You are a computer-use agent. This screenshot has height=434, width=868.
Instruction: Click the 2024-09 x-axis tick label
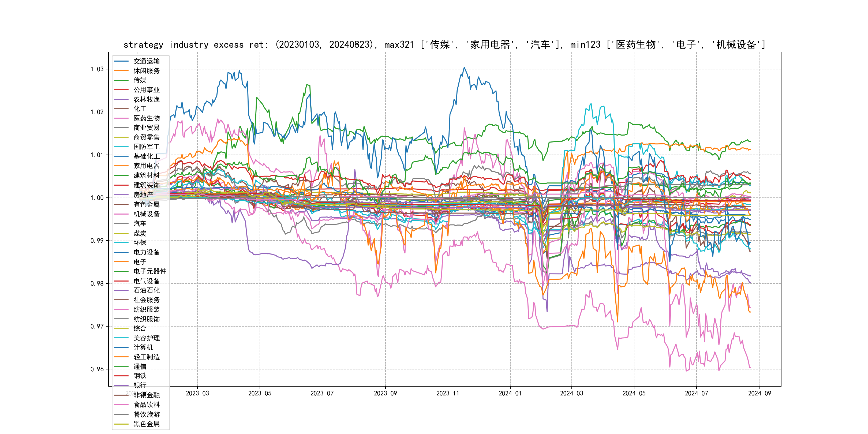[x=759, y=393]
